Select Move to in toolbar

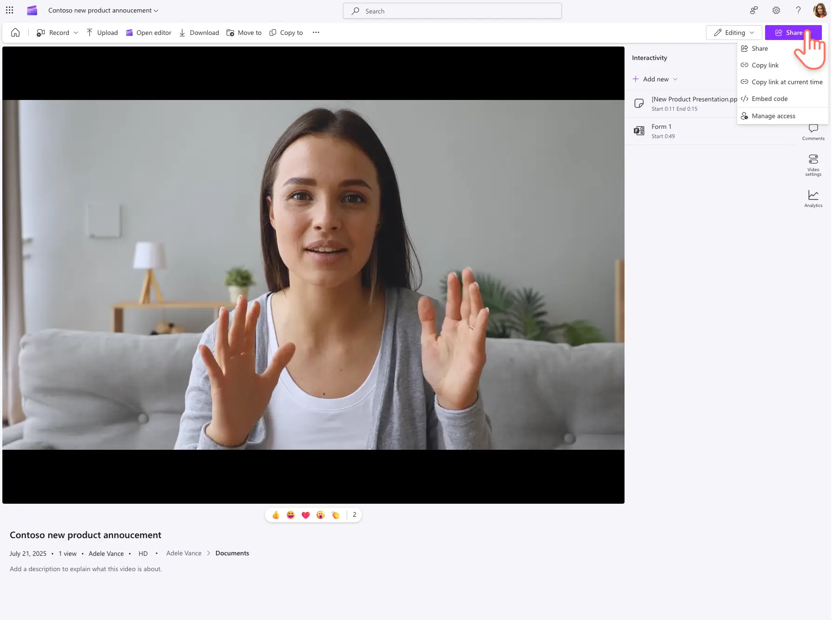click(x=244, y=33)
